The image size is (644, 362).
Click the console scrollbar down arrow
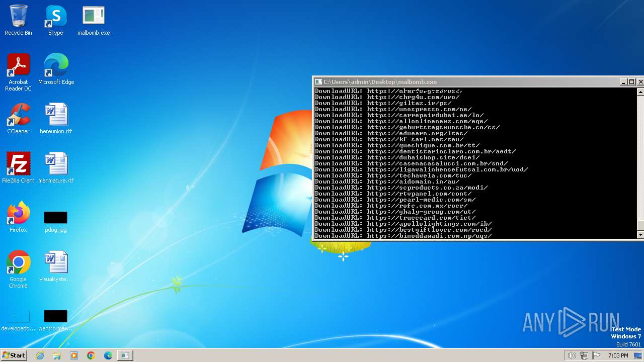(640, 235)
